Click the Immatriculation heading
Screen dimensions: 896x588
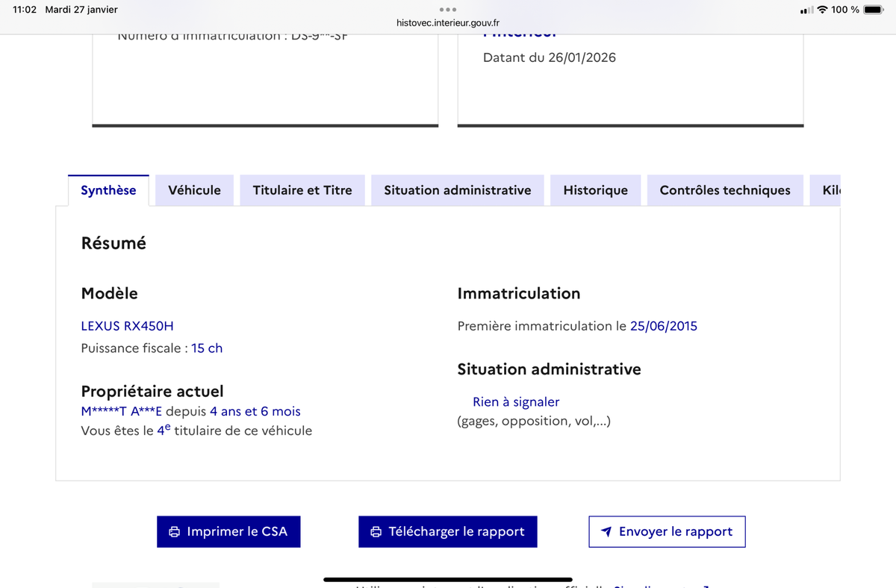(519, 293)
